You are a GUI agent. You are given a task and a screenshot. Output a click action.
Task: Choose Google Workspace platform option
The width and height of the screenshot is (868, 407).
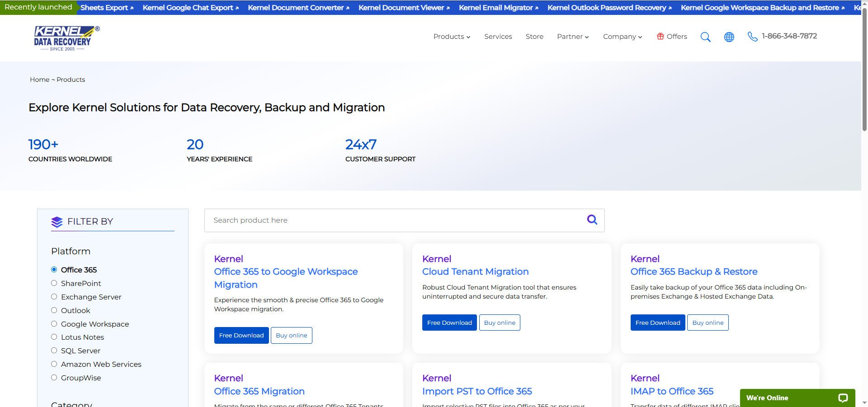tap(54, 324)
